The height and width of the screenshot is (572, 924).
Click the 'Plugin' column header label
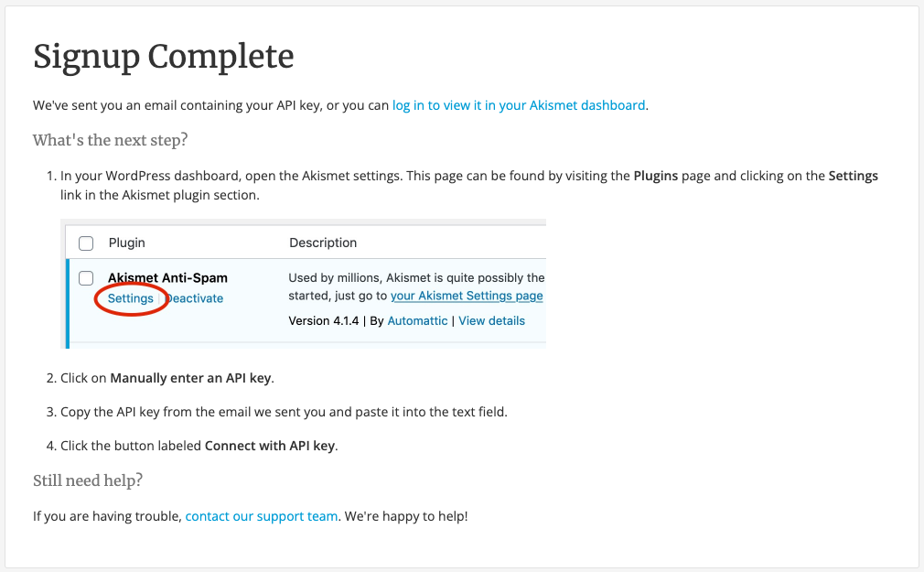click(x=126, y=243)
